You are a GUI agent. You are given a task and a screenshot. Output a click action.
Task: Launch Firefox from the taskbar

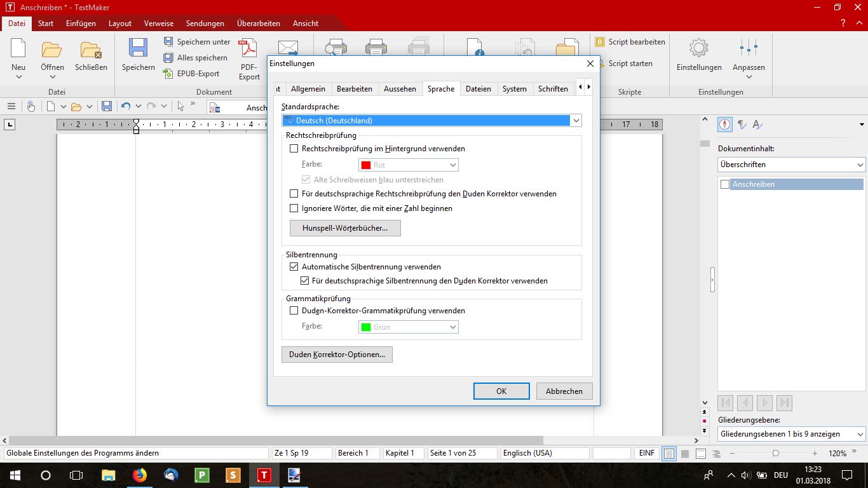click(x=139, y=475)
